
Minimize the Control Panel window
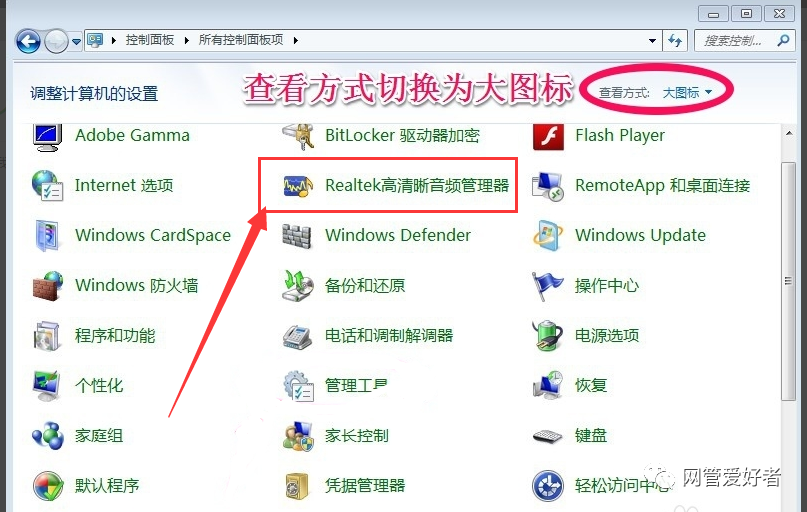[713, 14]
